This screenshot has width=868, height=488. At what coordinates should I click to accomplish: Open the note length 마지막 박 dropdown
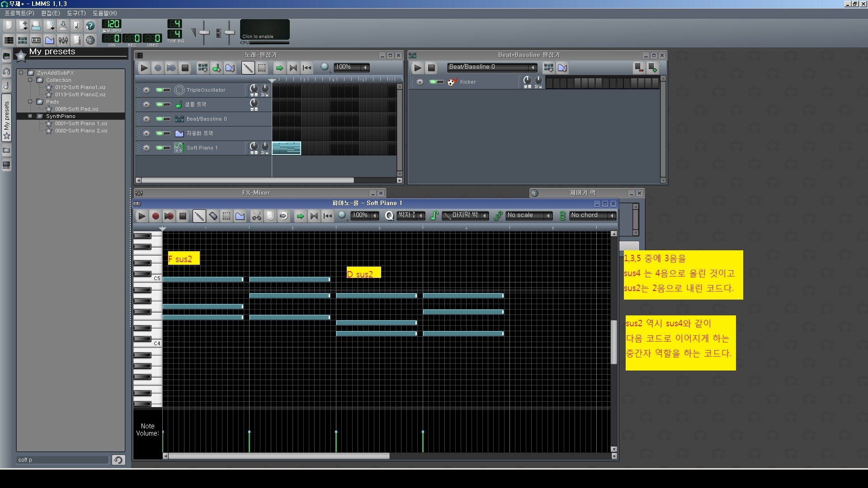[x=466, y=216]
